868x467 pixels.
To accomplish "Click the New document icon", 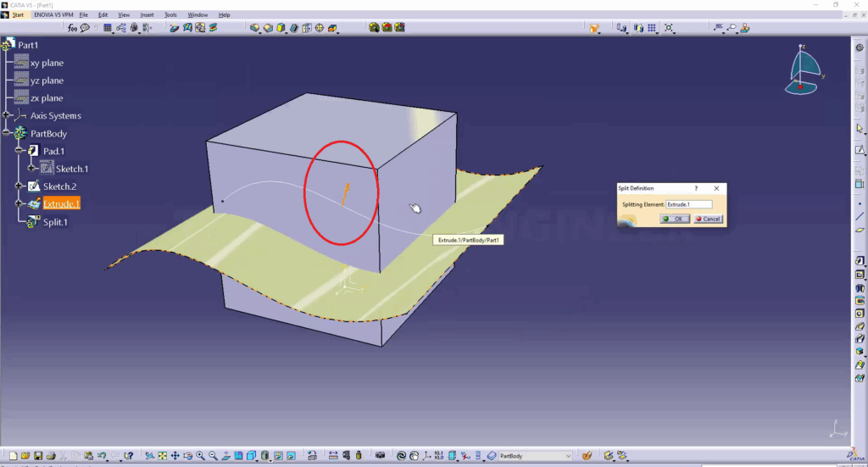I will click(x=13, y=456).
